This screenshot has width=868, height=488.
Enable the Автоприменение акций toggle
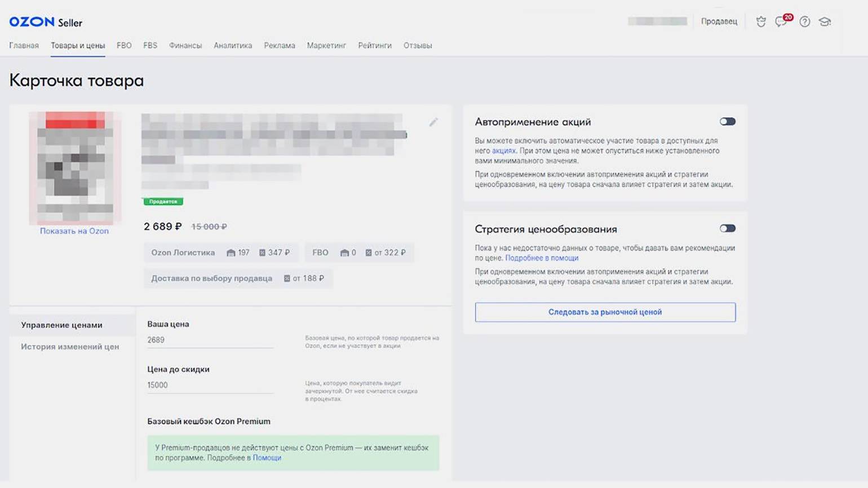[x=727, y=122]
